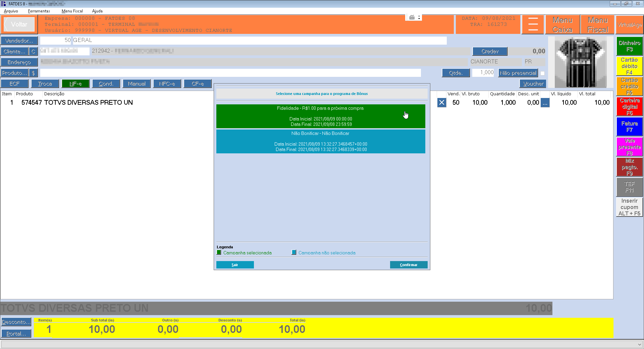Select Cartão crédito F5 payment

(630, 86)
